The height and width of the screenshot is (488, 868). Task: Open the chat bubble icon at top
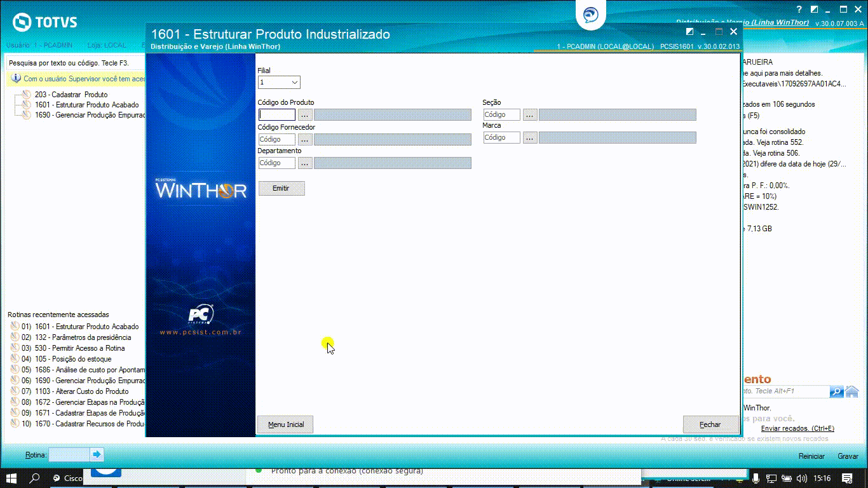tap(591, 15)
